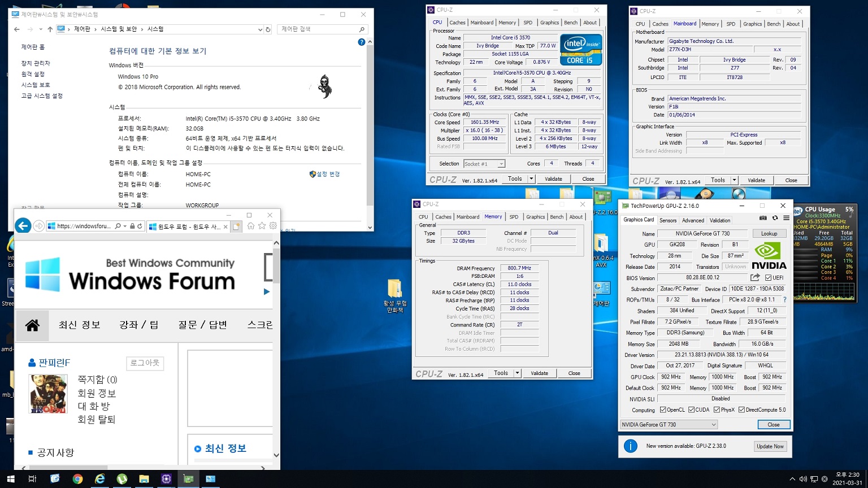Click Update Now button in GPU-Z

coord(770,446)
